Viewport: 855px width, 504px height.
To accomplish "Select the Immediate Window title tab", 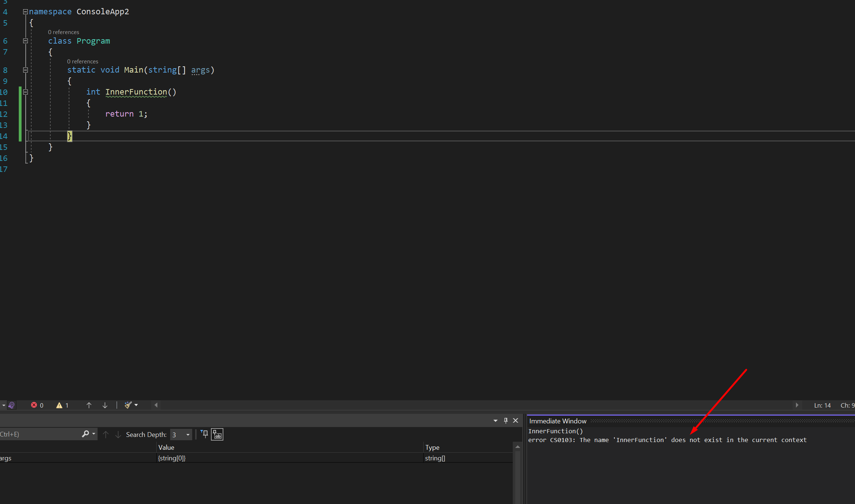I will coord(558,421).
